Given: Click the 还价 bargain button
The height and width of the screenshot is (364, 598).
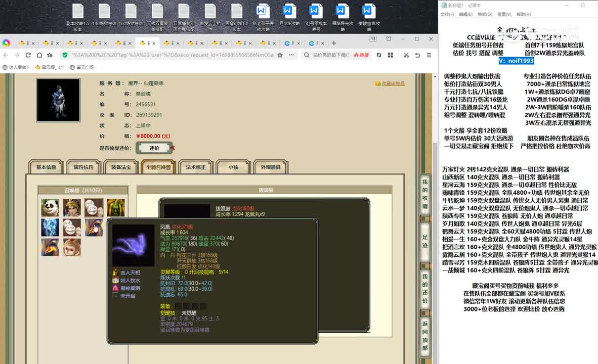Looking at the screenshot, I should (154, 148).
